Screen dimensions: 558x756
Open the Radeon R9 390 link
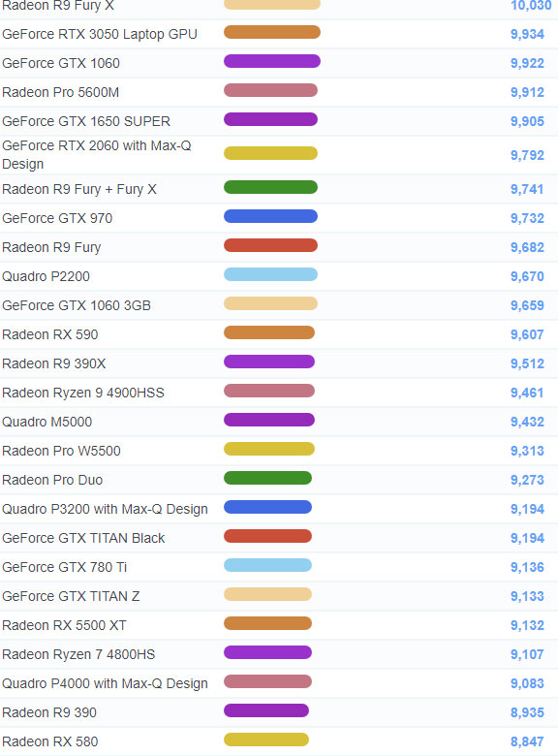pyautogui.click(x=49, y=712)
